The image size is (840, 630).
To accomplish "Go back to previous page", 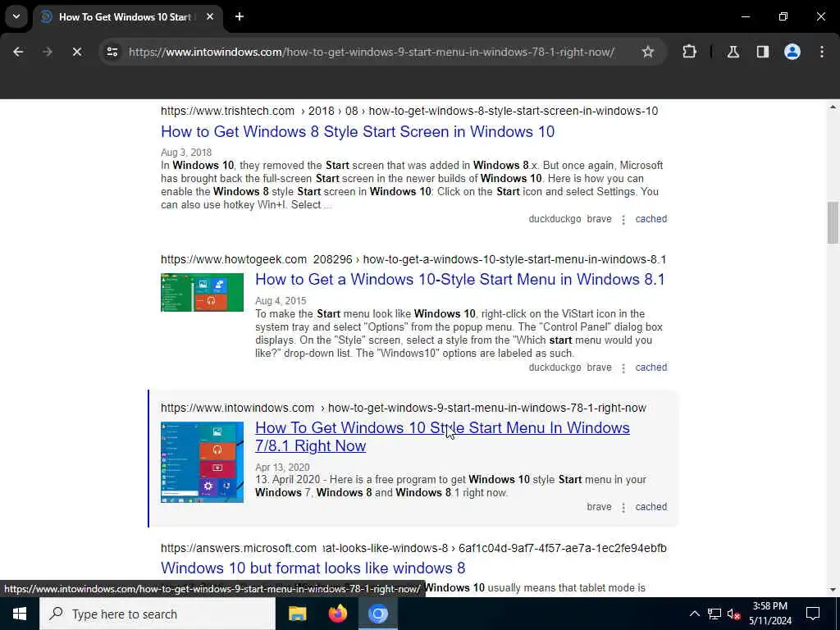I will click(x=18, y=52).
